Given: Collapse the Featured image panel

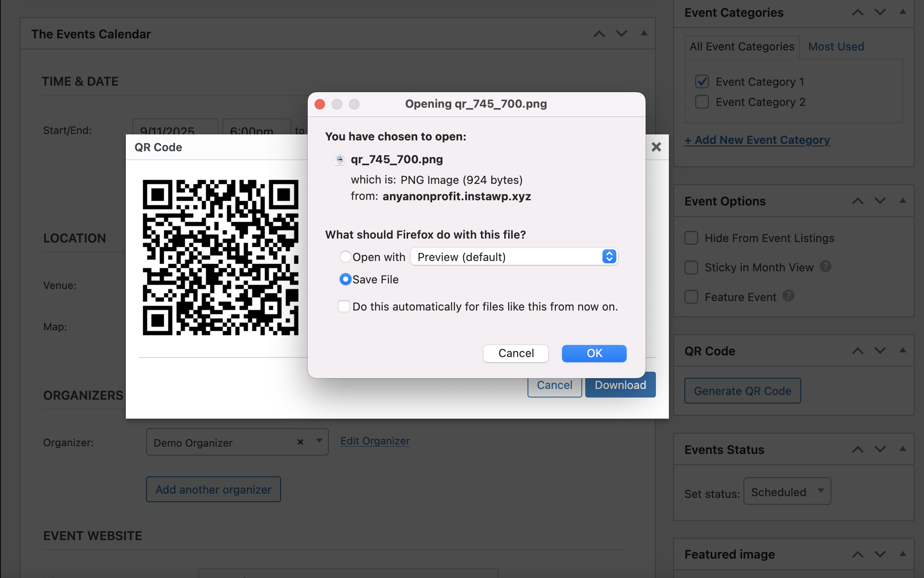Looking at the screenshot, I should point(903,554).
